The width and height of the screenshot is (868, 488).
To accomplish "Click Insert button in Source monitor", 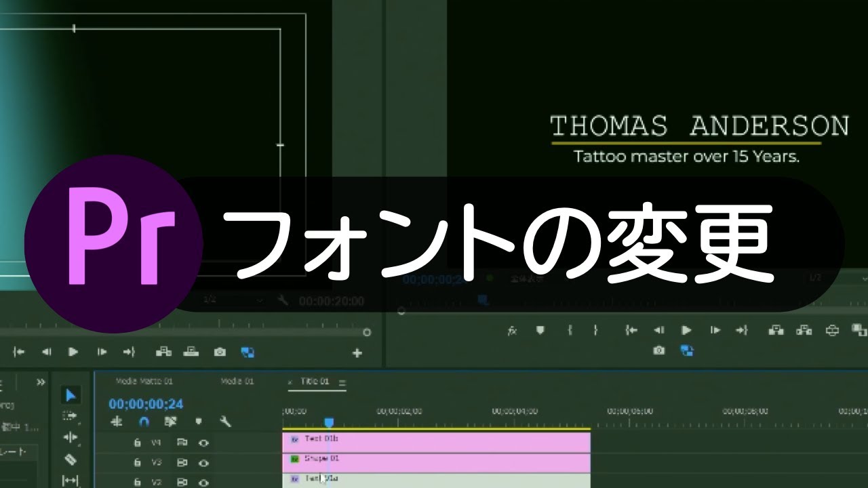I will click(x=163, y=352).
